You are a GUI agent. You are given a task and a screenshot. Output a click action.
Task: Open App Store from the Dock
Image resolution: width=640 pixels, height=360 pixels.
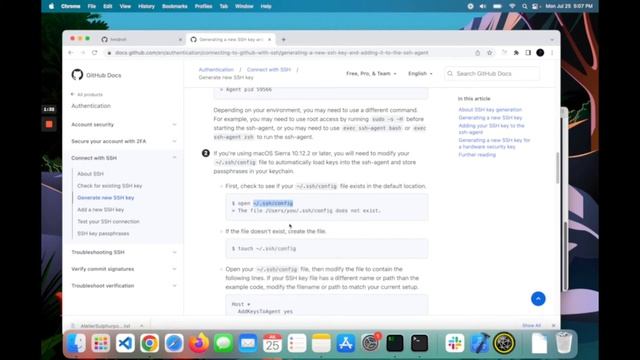tap(346, 343)
